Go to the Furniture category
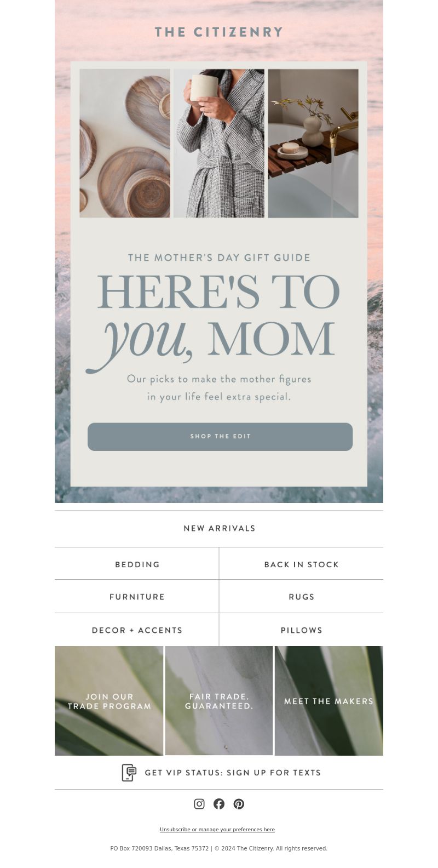Screen dimensions: 438x868 click(137, 597)
